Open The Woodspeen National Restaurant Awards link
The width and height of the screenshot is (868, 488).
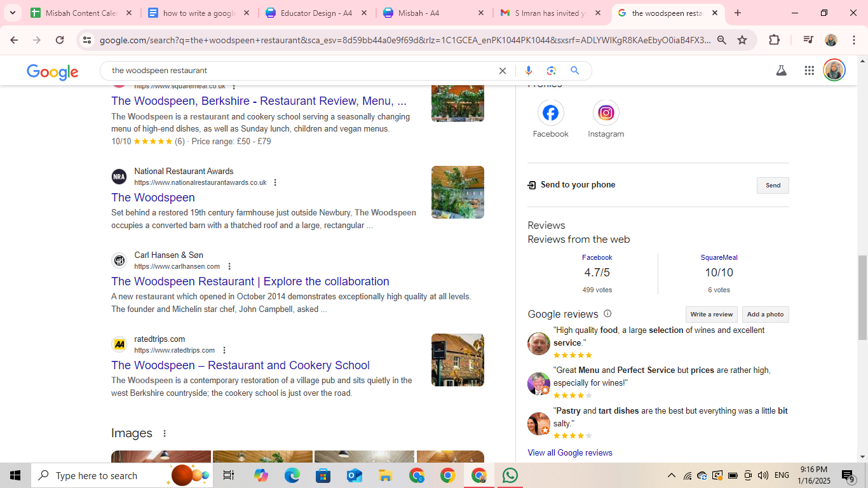click(153, 198)
